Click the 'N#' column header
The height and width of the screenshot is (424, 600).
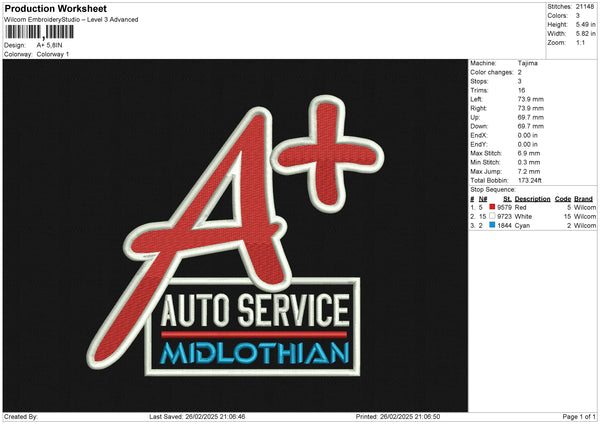pyautogui.click(x=483, y=199)
